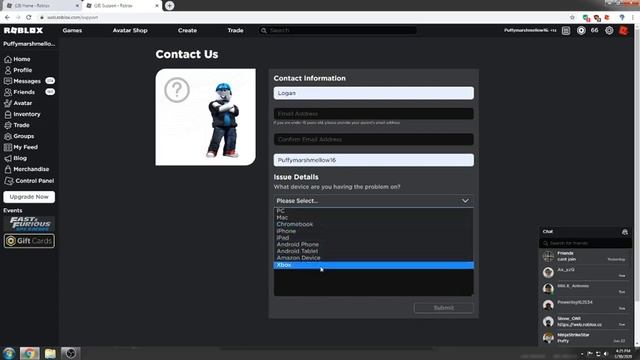The height and width of the screenshot is (360, 640).
Task: Open File Explorer from the taskbar
Action: click(50, 353)
